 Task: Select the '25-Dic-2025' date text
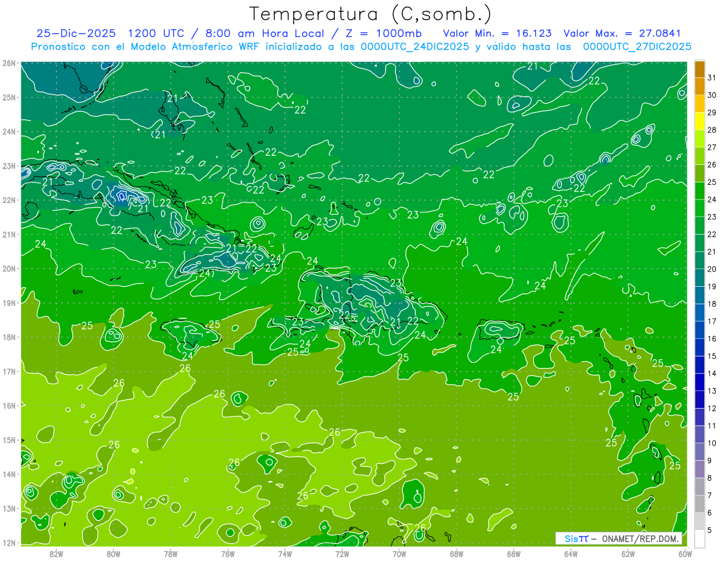(x=76, y=33)
